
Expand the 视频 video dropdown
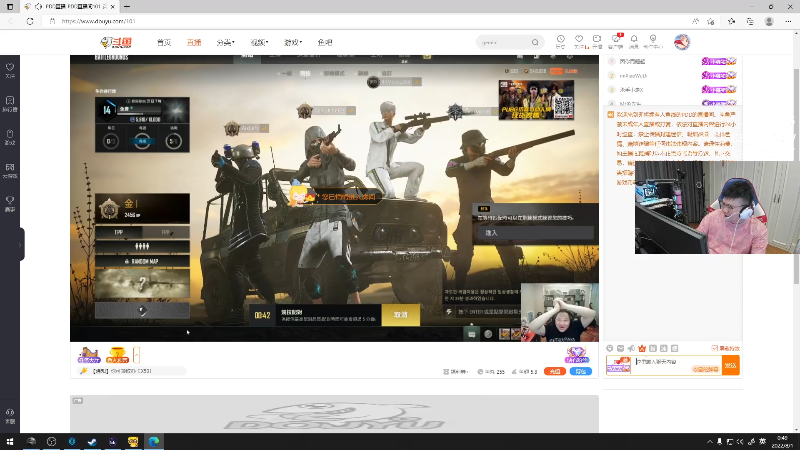coord(259,42)
